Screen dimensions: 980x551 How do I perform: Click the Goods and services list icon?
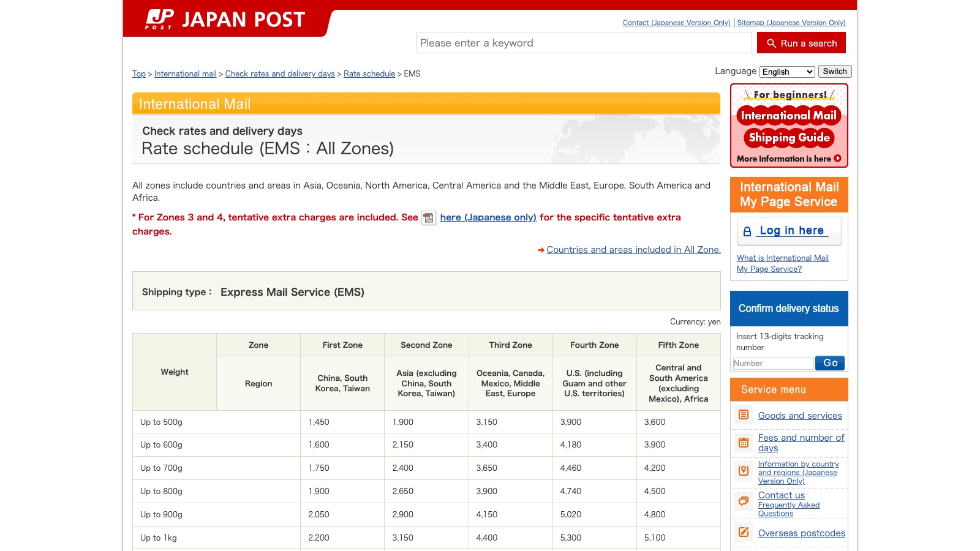744,415
